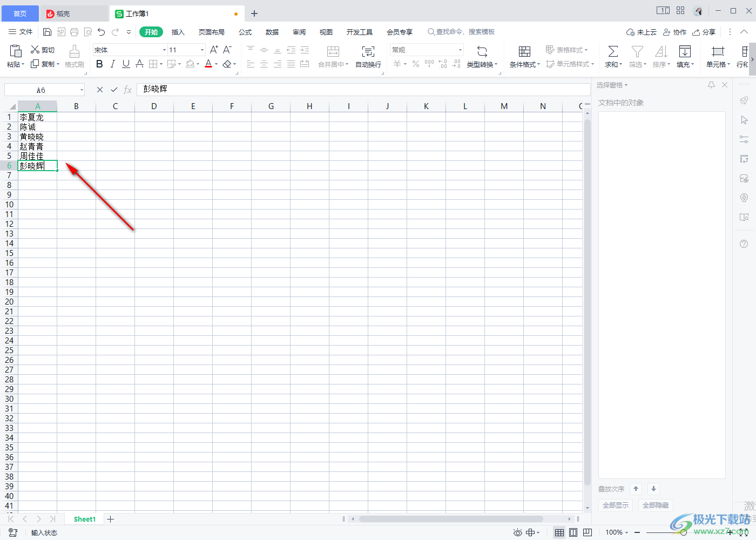Pin the selection pane (选择窗格)
The width and height of the screenshot is (756, 540).
coord(712,85)
